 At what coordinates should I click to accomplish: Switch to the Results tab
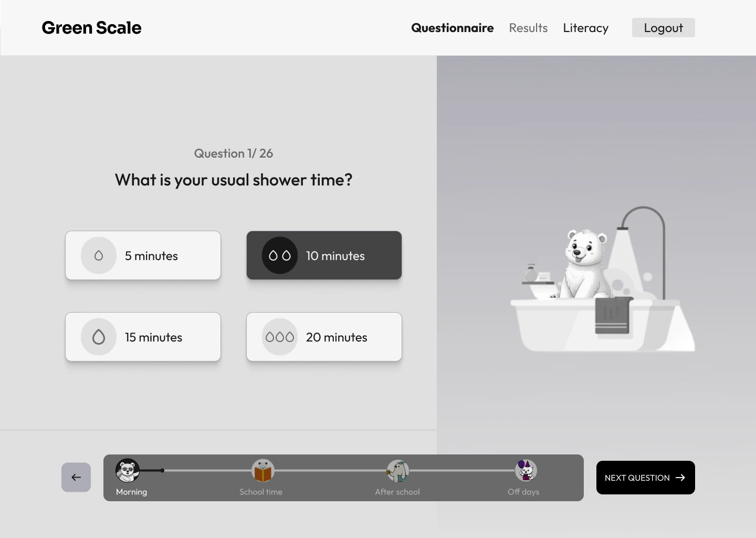point(528,28)
